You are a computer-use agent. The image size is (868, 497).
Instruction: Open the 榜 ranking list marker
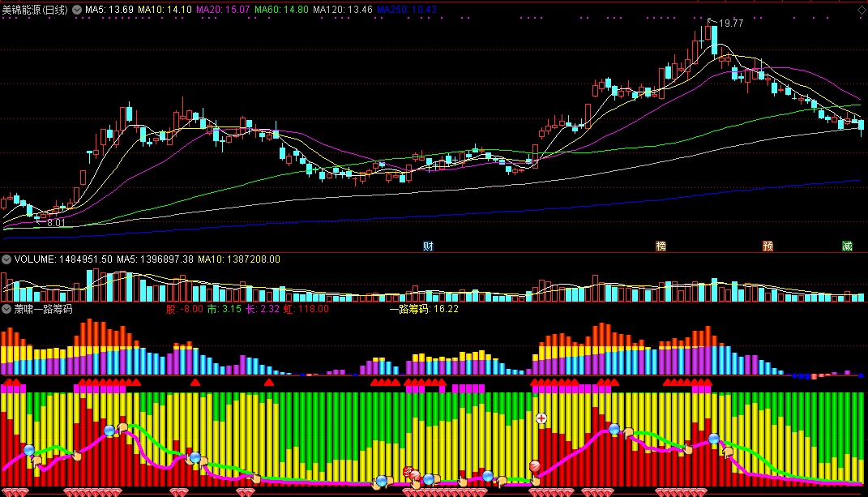coord(661,246)
